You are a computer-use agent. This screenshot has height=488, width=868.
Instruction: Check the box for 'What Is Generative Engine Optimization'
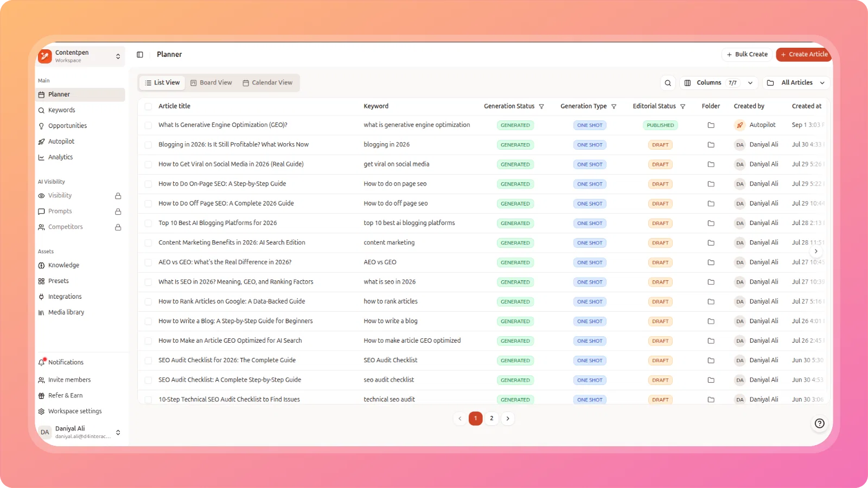148,125
